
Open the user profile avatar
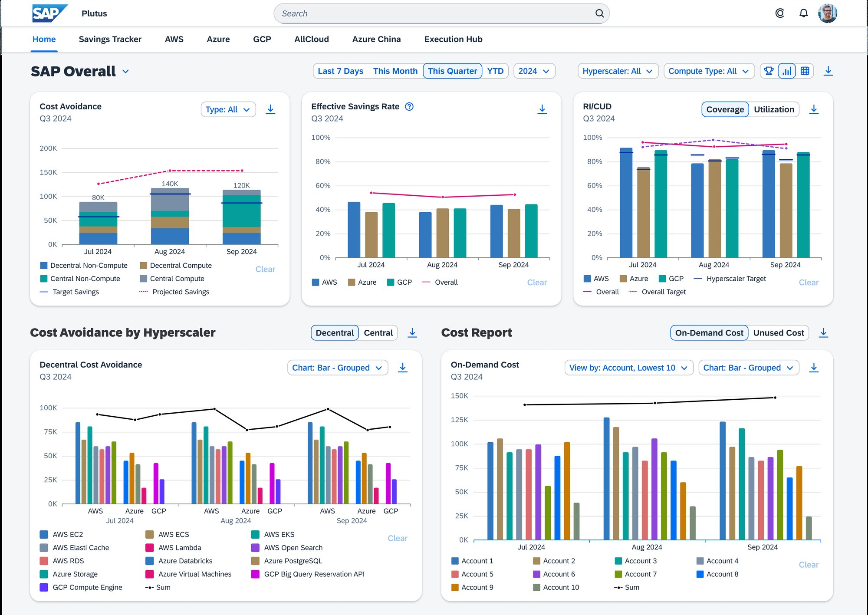click(x=828, y=13)
